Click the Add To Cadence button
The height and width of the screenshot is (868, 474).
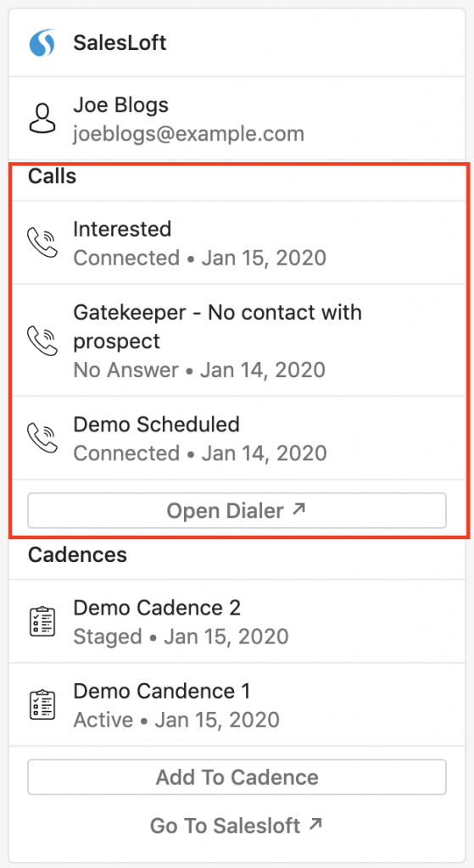click(237, 777)
